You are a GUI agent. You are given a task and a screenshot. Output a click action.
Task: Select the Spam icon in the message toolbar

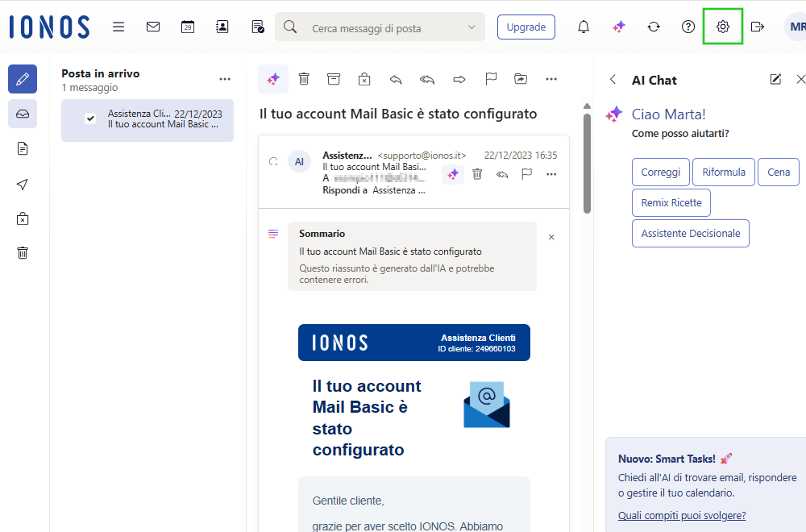point(364,78)
